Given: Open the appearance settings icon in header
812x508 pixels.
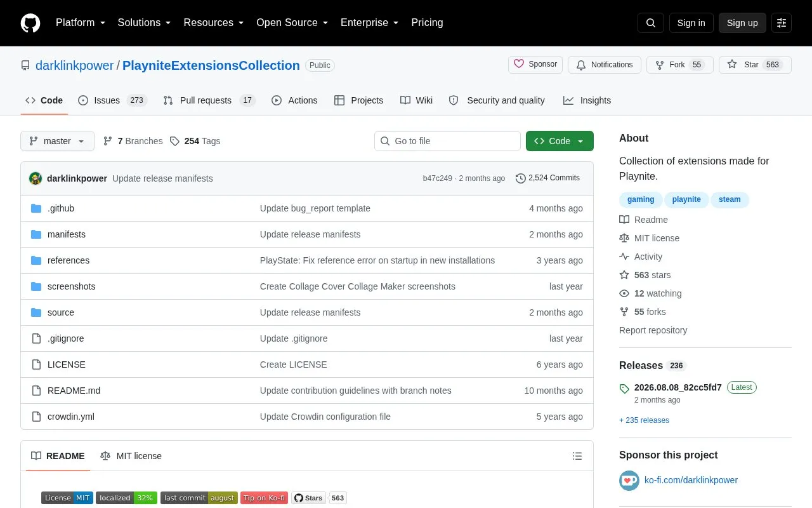Looking at the screenshot, I should (782, 23).
